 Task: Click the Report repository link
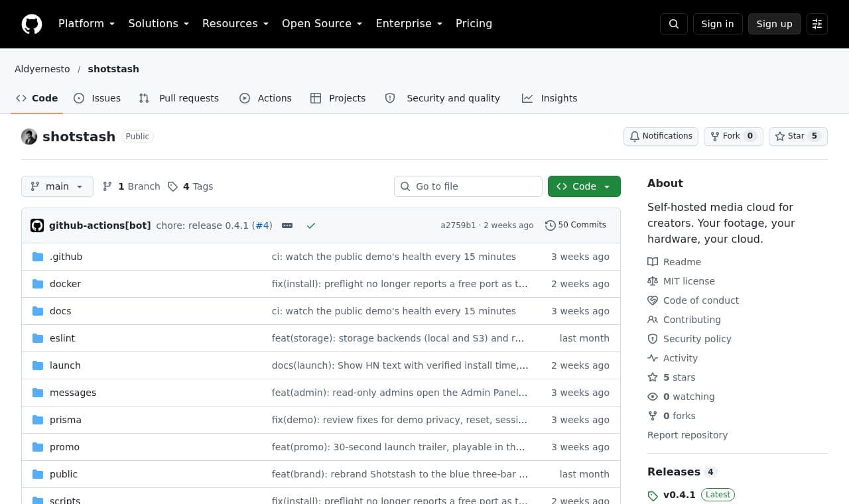point(687,435)
